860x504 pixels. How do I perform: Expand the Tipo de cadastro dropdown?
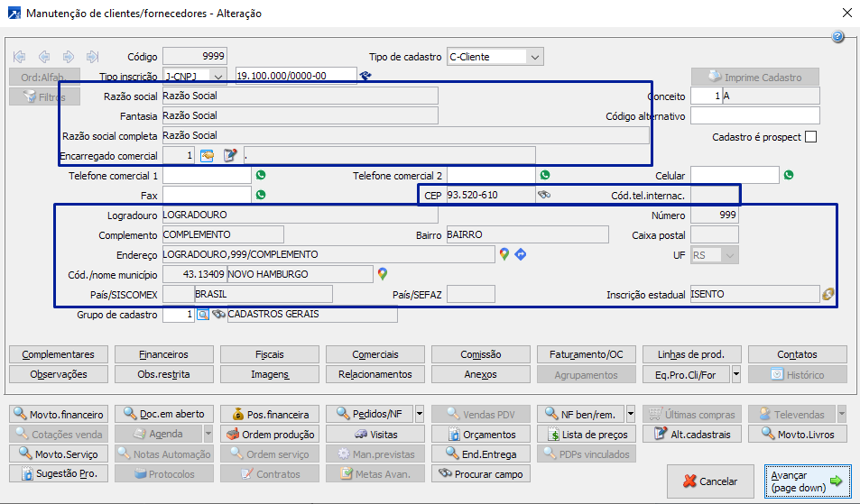coord(534,57)
